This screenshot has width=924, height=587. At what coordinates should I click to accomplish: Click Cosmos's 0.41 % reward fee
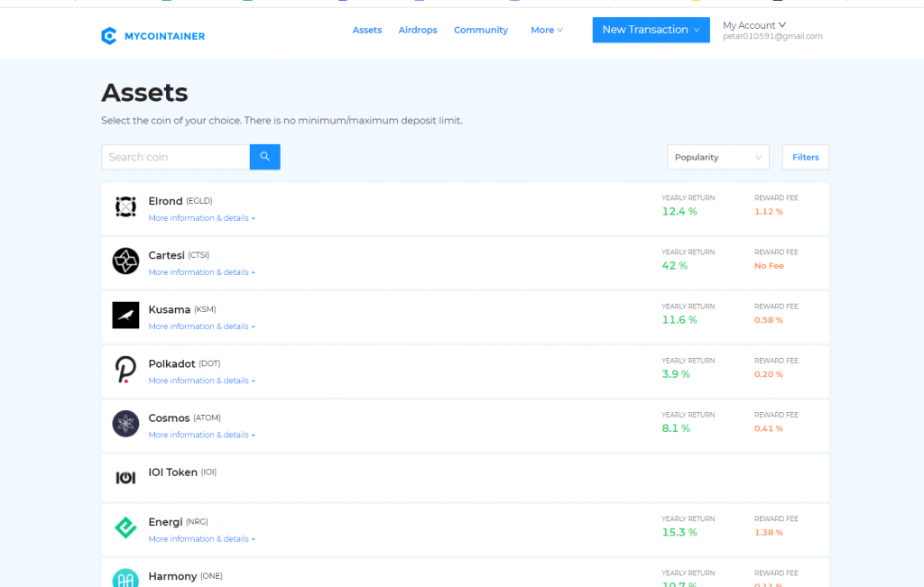click(769, 428)
